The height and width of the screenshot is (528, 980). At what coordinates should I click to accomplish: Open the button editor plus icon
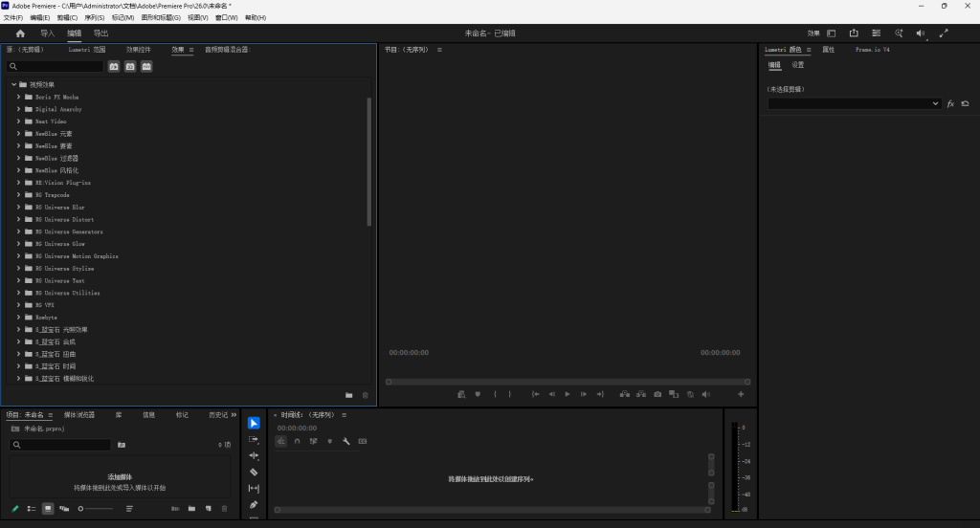coord(741,394)
